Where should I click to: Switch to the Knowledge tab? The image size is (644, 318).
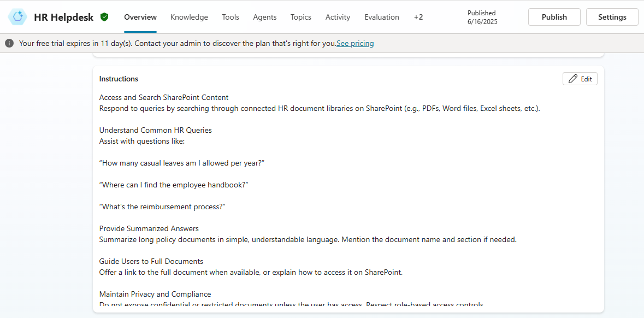[189, 17]
